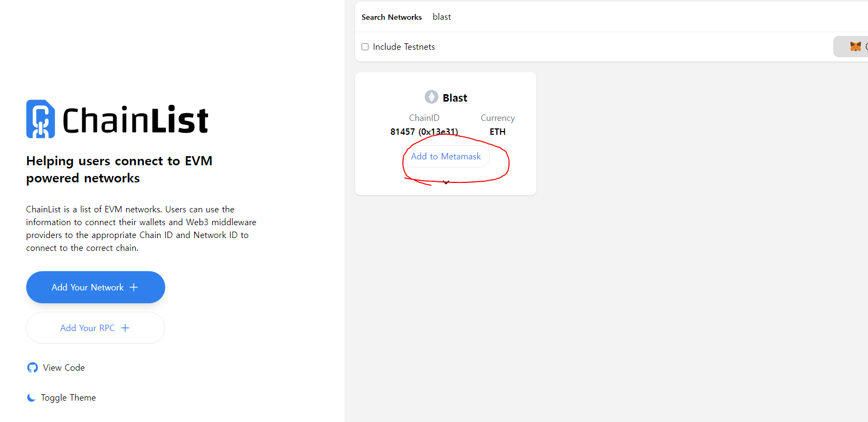This screenshot has width=868, height=422.
Task: Expand the Blast card details chevron
Action: (x=445, y=182)
